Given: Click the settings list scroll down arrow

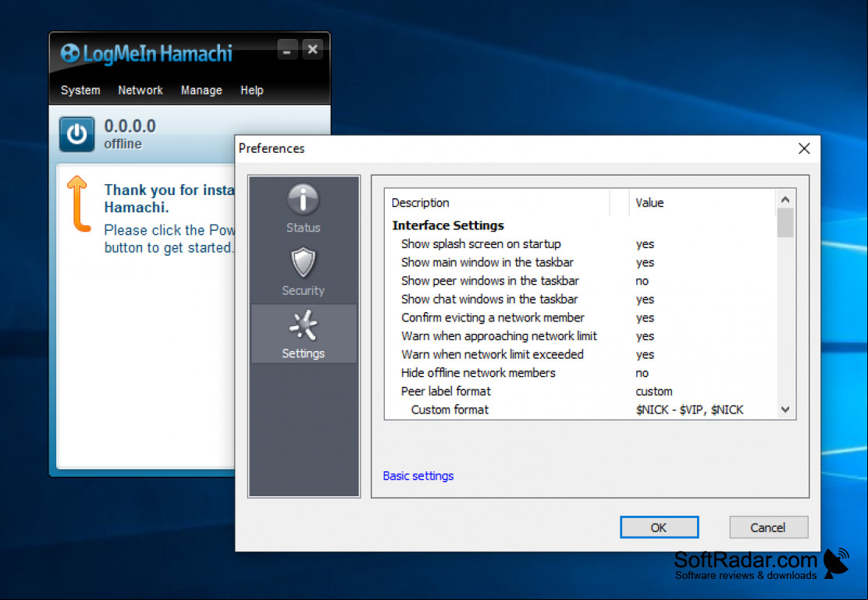Looking at the screenshot, I should [x=785, y=410].
